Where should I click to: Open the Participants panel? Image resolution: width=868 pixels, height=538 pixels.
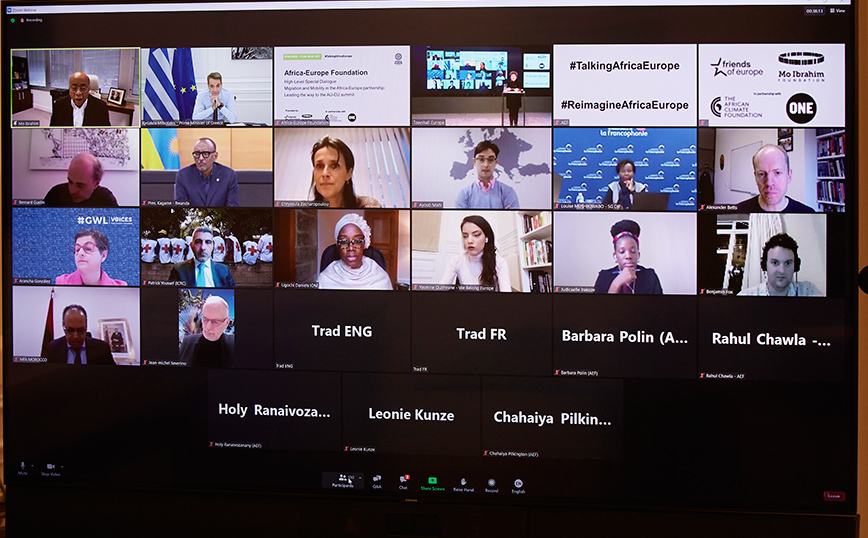coord(344,480)
